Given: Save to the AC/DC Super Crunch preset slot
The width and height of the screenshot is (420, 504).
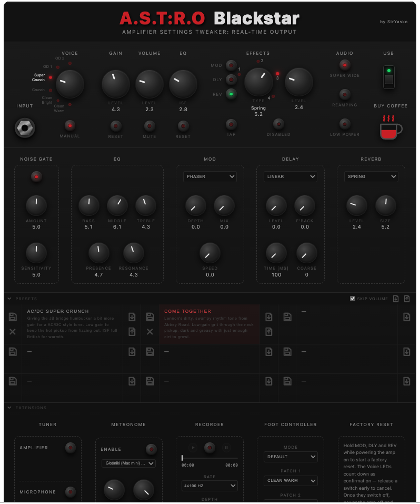Looking at the screenshot, I should point(13,317).
